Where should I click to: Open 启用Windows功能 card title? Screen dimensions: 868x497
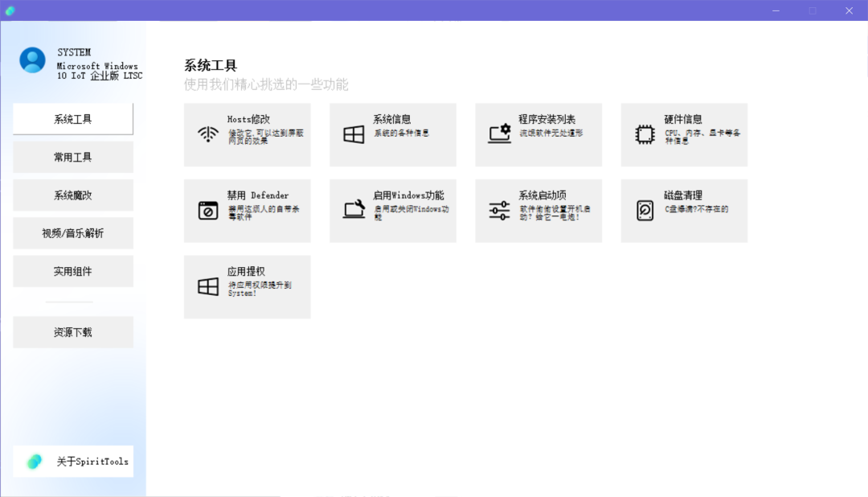408,195
